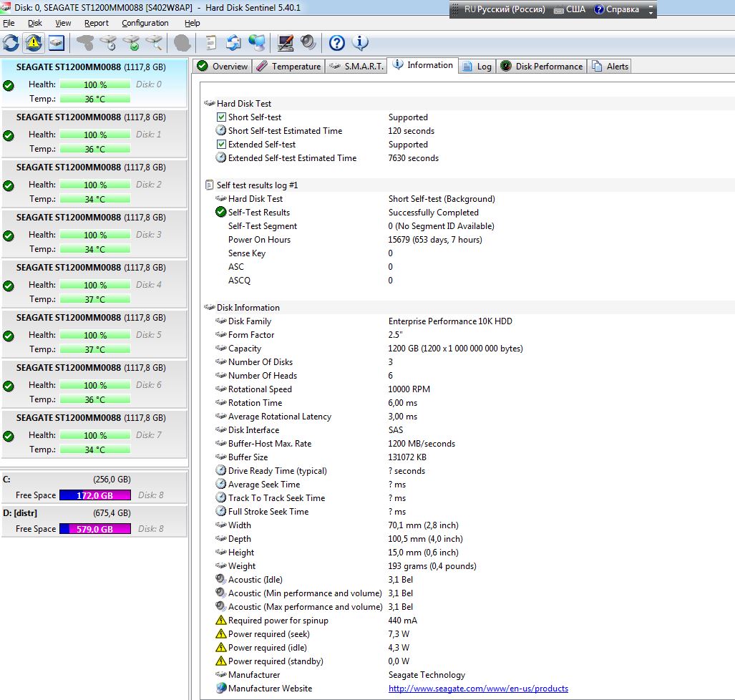Image resolution: width=735 pixels, height=700 pixels.
Task: Open the Help menu
Action: (192, 23)
